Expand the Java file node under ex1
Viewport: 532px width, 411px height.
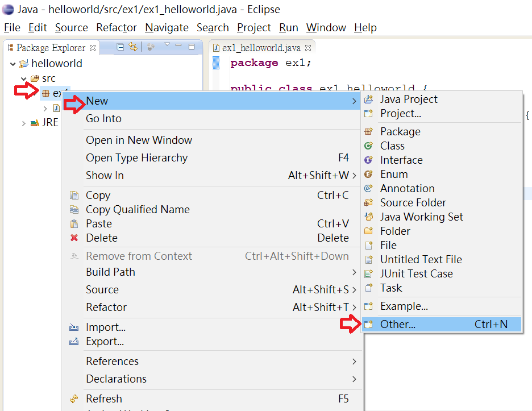45,109
